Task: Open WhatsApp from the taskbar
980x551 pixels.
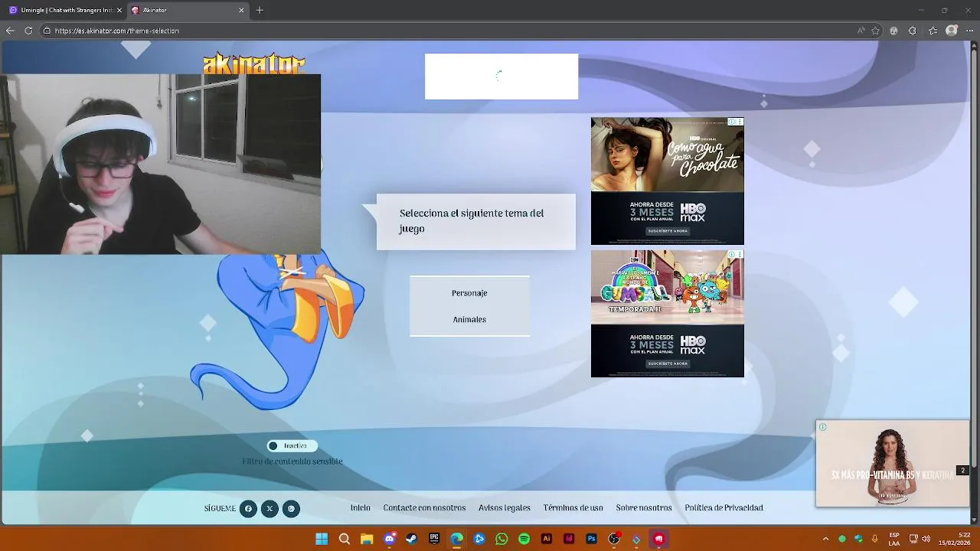Action: pos(501,539)
